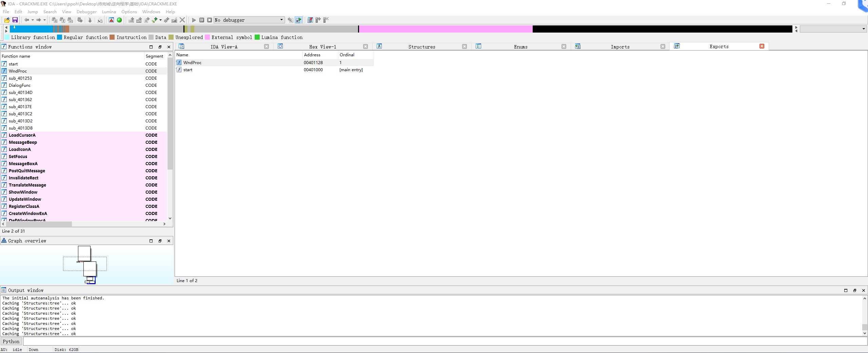Click the Python command input field

click(445, 341)
